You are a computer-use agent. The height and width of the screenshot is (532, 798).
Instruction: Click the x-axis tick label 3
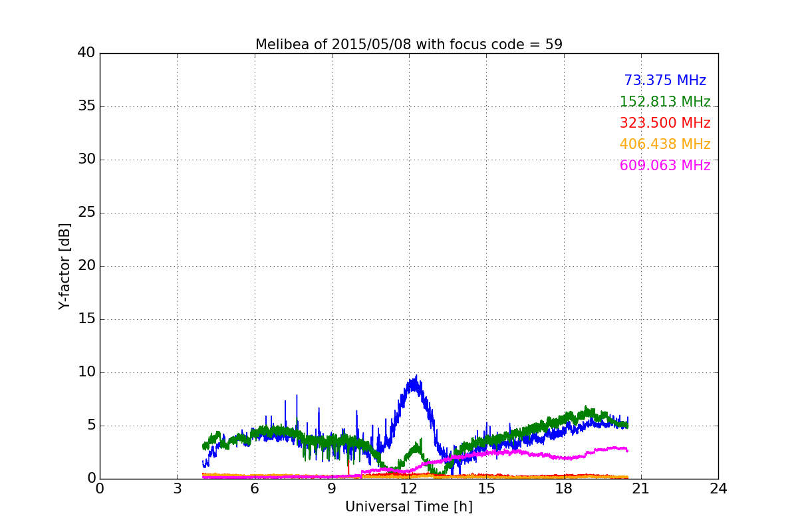point(177,489)
